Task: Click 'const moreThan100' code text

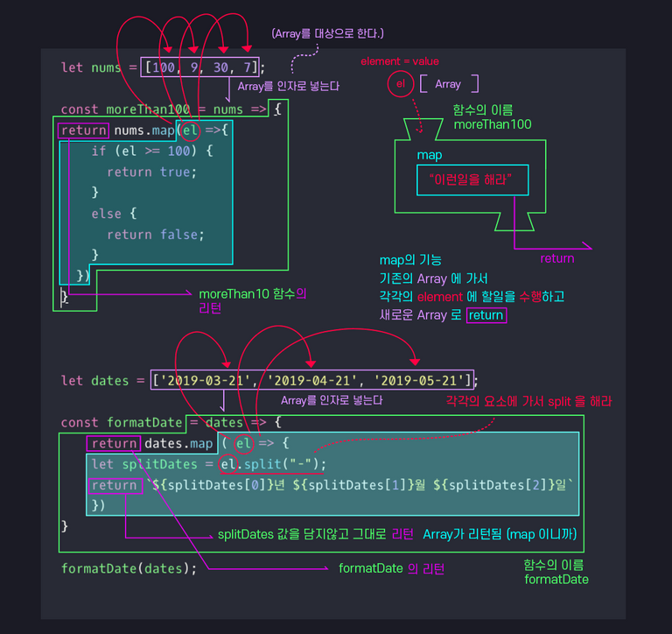Action: pyautogui.click(x=125, y=109)
